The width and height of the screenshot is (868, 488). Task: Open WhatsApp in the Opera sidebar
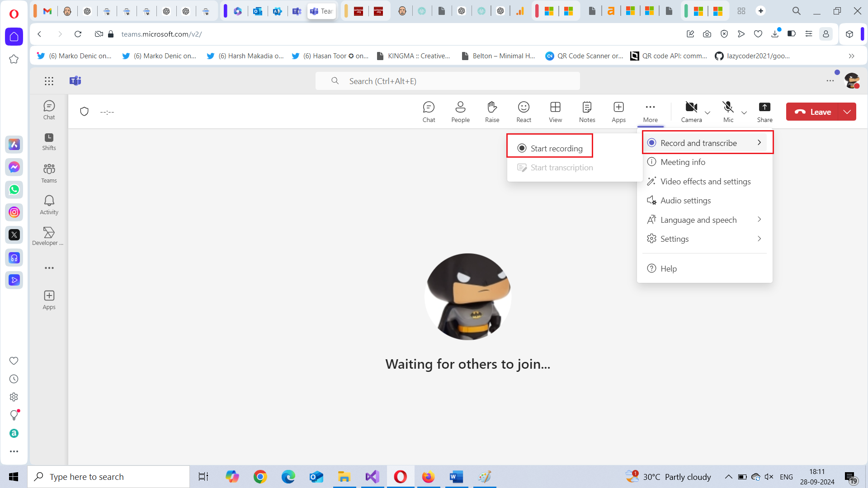tap(14, 190)
